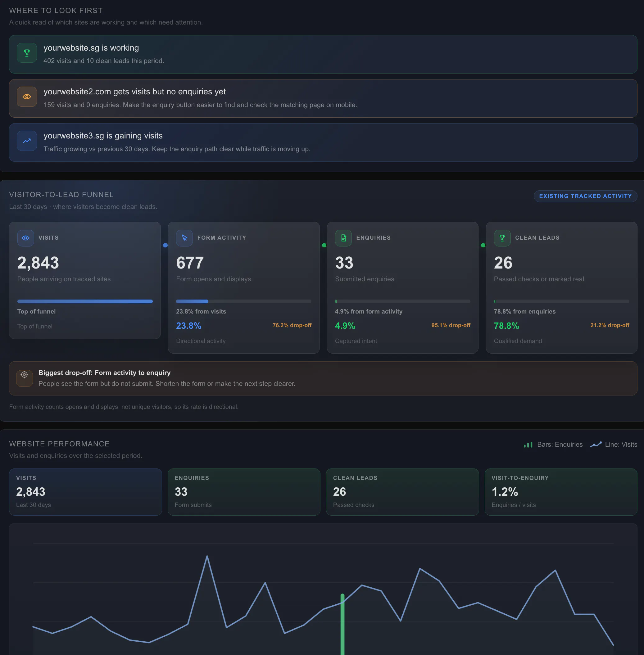Viewport: 644px width, 655px height.
Task: Click 'Visitor-to-Lead Funnel' heading
Action: point(61,195)
